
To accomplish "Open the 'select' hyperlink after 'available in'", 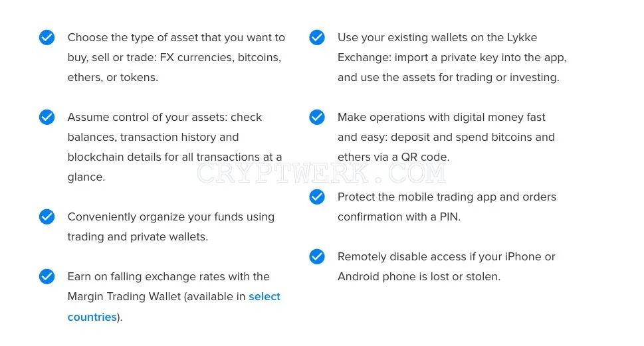I will click(x=264, y=296).
